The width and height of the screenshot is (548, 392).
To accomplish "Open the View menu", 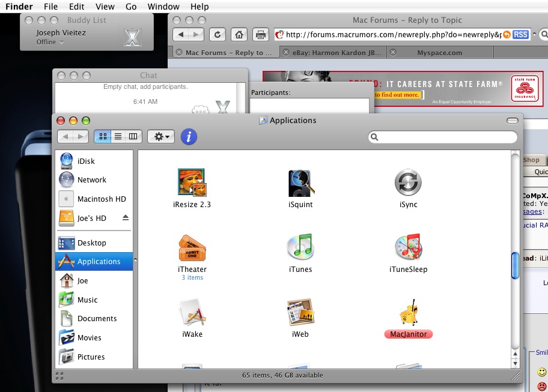I will click(105, 6).
